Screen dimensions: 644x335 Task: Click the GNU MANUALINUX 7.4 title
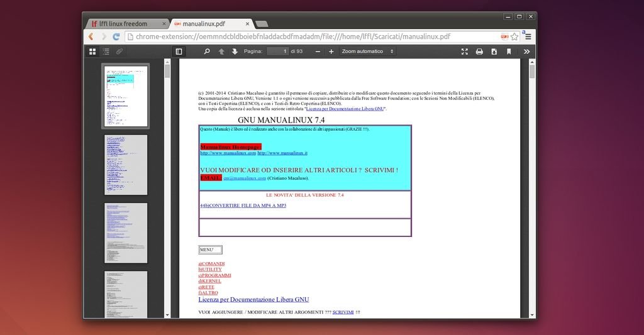[281, 120]
